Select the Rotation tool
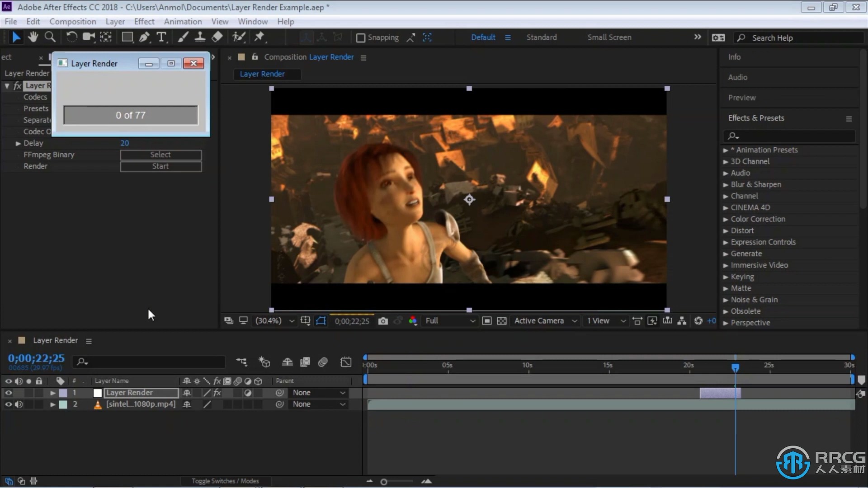868x488 pixels. [x=71, y=37]
